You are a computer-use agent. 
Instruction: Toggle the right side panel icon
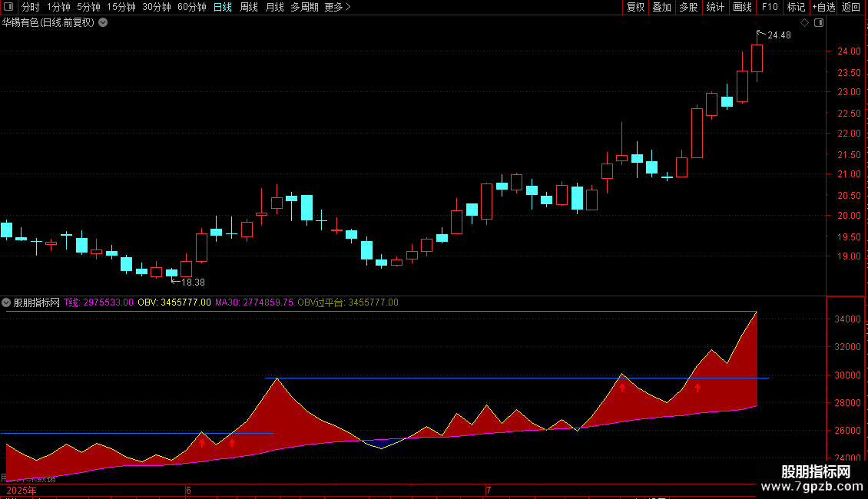tap(819, 23)
